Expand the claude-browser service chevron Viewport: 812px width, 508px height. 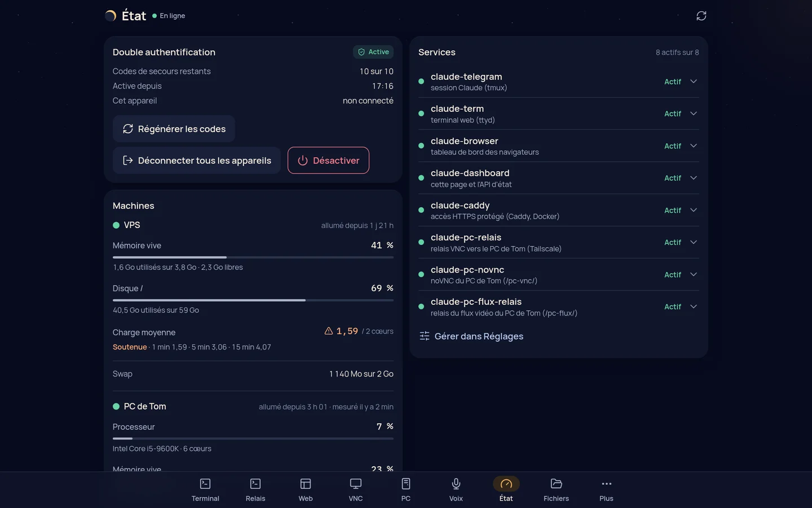694,146
